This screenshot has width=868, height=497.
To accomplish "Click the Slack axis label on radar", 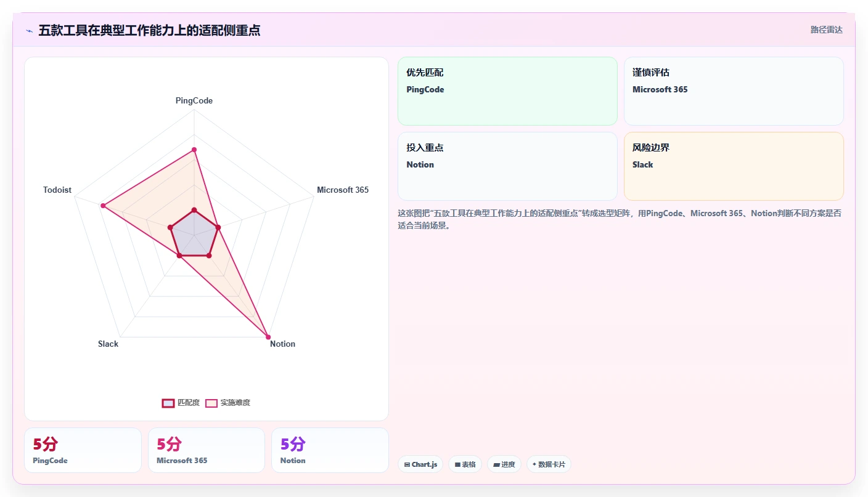I will coord(108,344).
